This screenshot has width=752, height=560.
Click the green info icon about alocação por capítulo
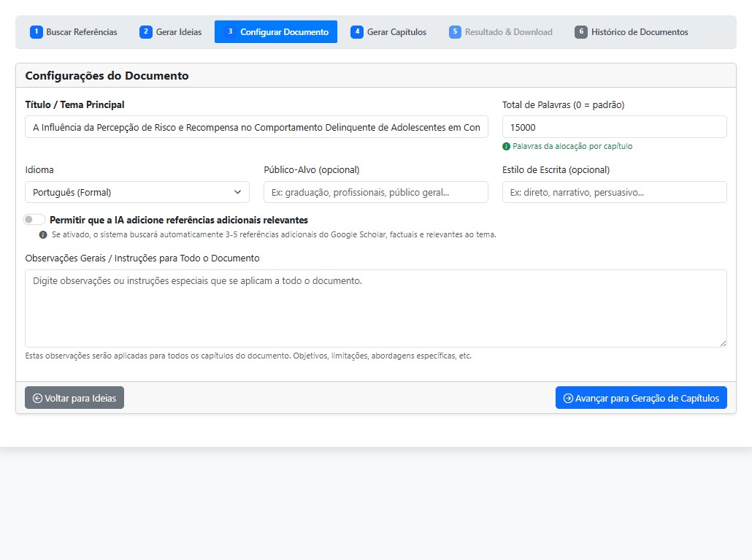[x=506, y=146]
